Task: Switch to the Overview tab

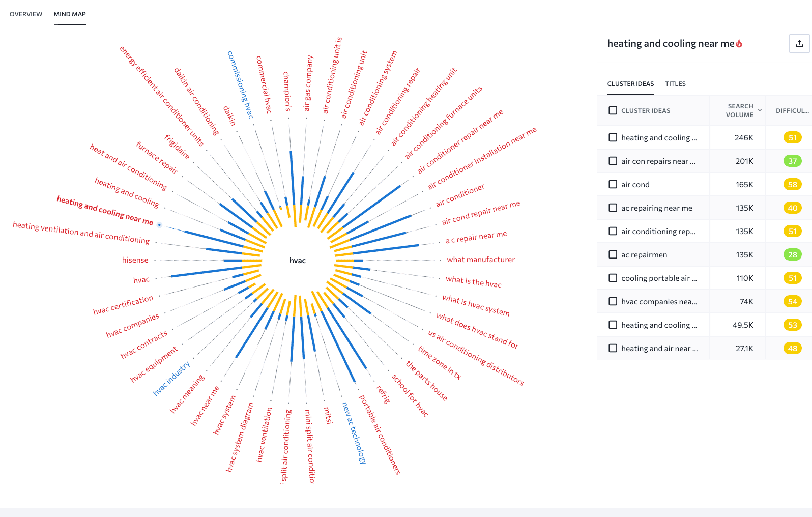Action: 26,14
